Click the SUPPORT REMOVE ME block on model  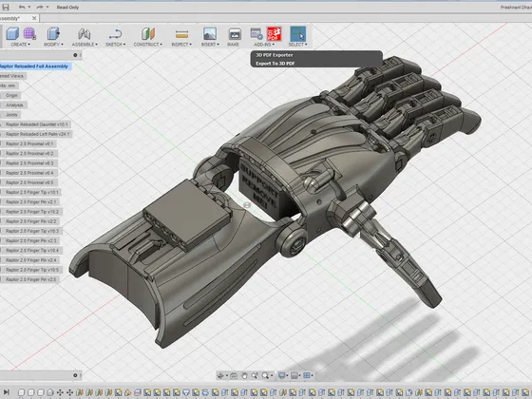[x=260, y=188]
